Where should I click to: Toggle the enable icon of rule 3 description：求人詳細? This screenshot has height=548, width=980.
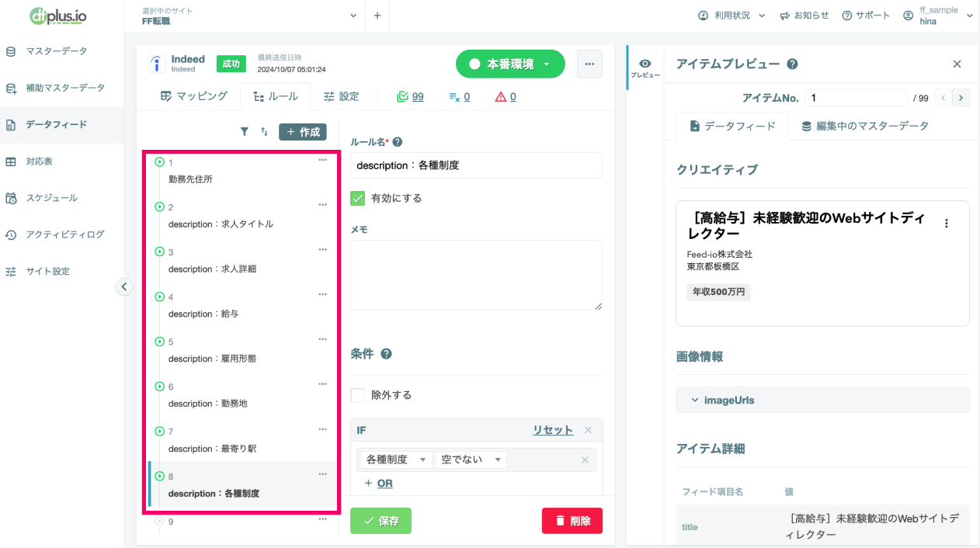pos(160,252)
